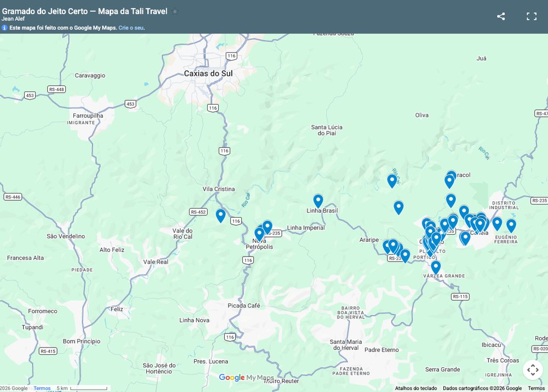Open the pin over Várzea Grande
The height and width of the screenshot is (392, 548).
click(x=436, y=268)
